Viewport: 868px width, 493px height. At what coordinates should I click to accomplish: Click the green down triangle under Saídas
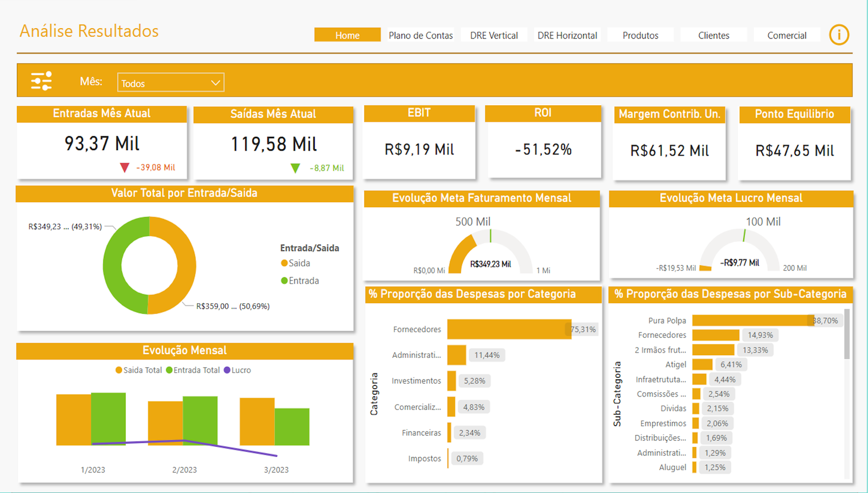click(295, 168)
